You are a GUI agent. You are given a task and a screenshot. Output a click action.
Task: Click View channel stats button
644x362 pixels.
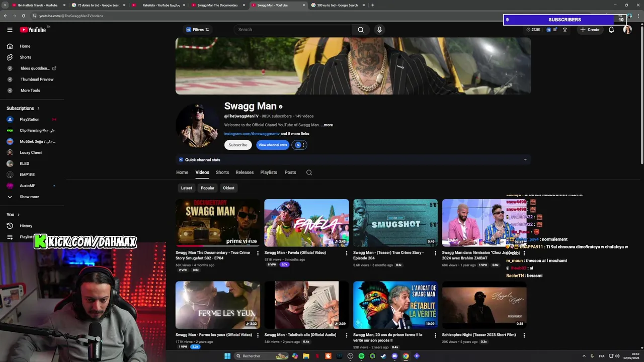[273, 145]
